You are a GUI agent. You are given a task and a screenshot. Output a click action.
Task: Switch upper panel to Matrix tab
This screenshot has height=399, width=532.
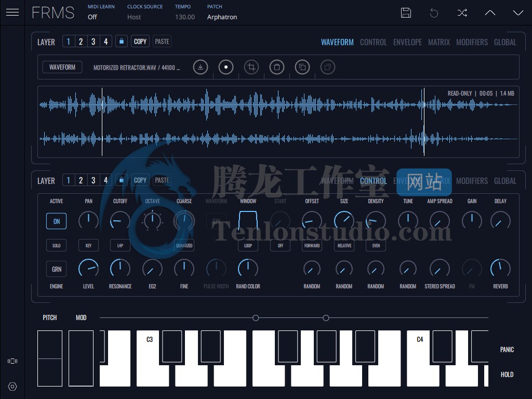[x=439, y=42]
